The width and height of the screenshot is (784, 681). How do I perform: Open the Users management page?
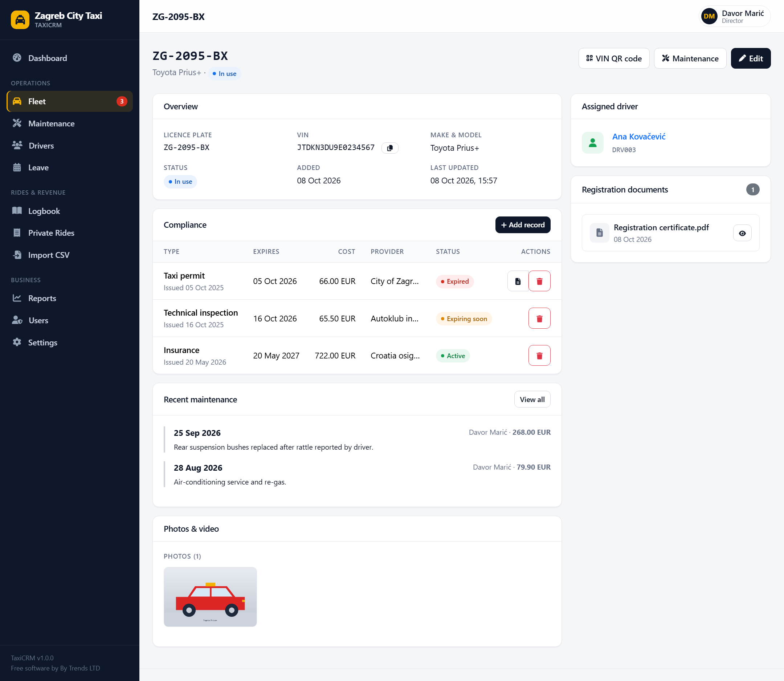pos(70,320)
